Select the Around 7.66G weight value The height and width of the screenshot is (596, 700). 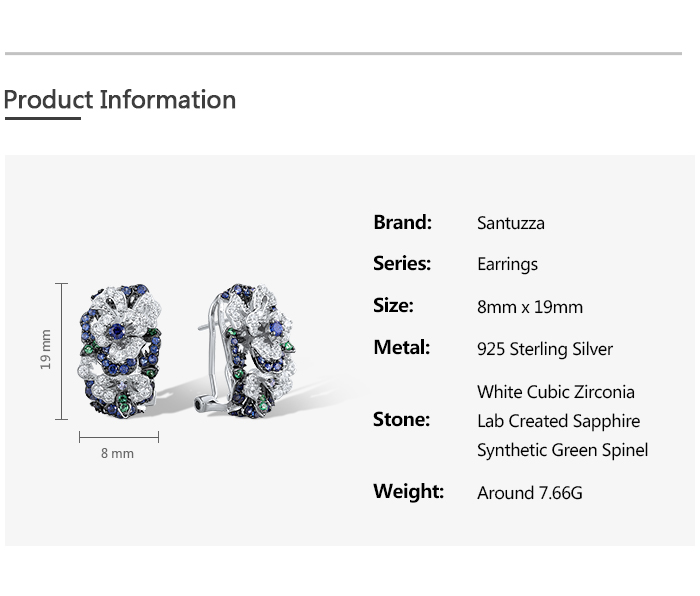(x=529, y=493)
